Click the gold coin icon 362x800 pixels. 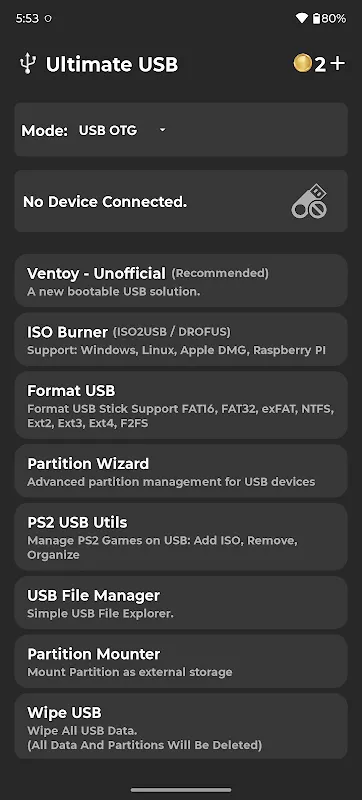[x=302, y=64]
